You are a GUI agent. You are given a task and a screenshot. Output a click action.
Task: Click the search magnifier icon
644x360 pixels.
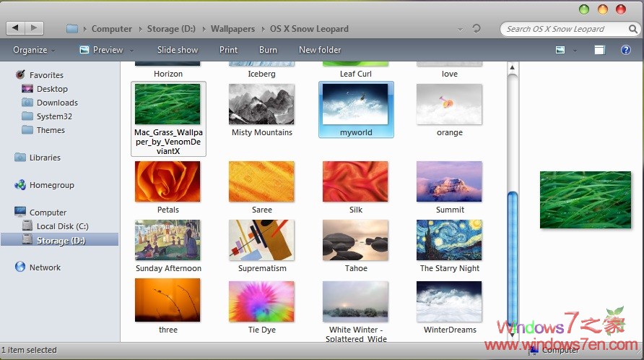coord(633,29)
